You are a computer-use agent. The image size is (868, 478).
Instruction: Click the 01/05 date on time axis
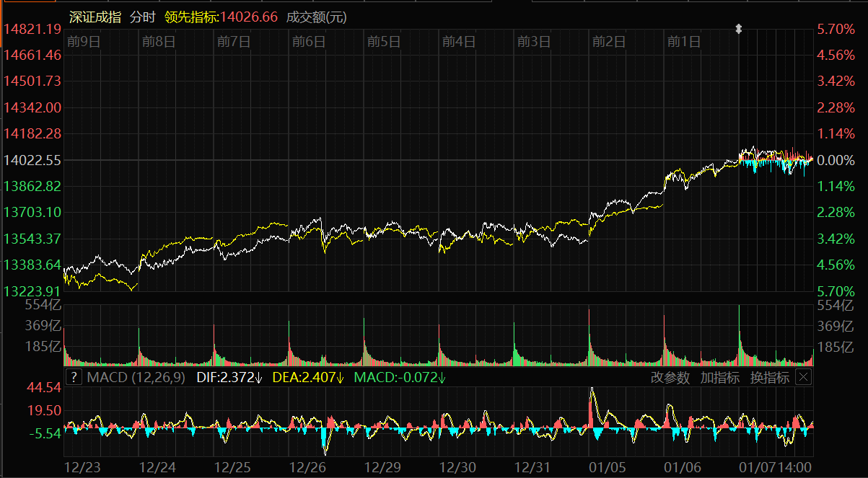coord(607,466)
